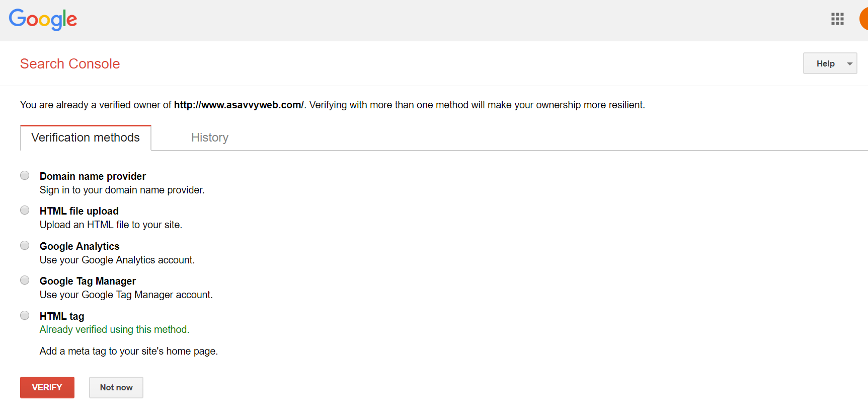Click 'Use your Google Analytics account.' text
The width and height of the screenshot is (868, 414).
(117, 260)
